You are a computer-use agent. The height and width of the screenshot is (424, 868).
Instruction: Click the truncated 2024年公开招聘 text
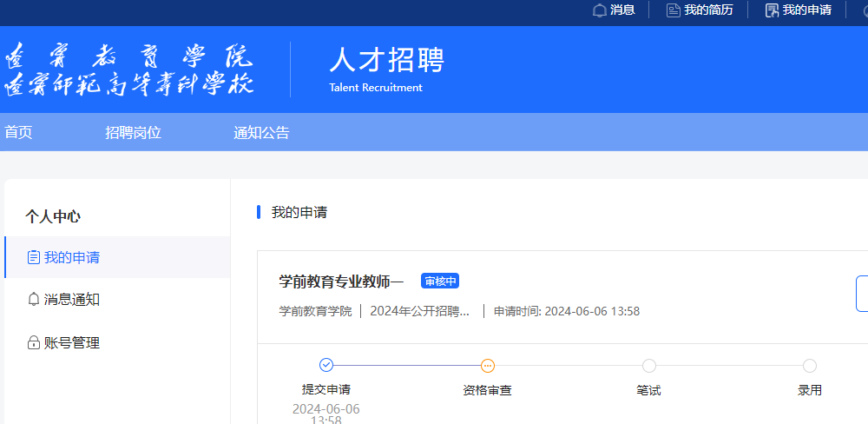pyautogui.click(x=420, y=311)
